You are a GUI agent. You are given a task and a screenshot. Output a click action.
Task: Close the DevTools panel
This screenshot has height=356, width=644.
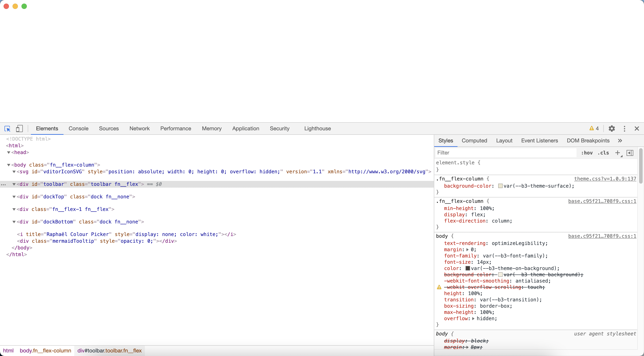point(636,129)
